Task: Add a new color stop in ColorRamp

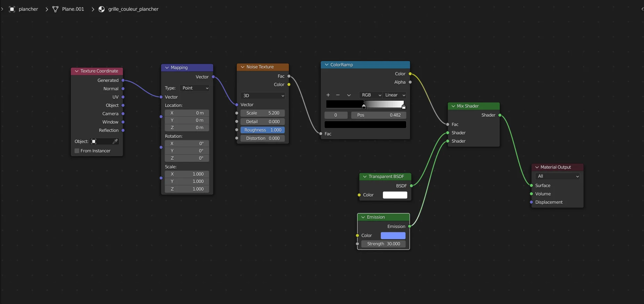Action: click(328, 95)
